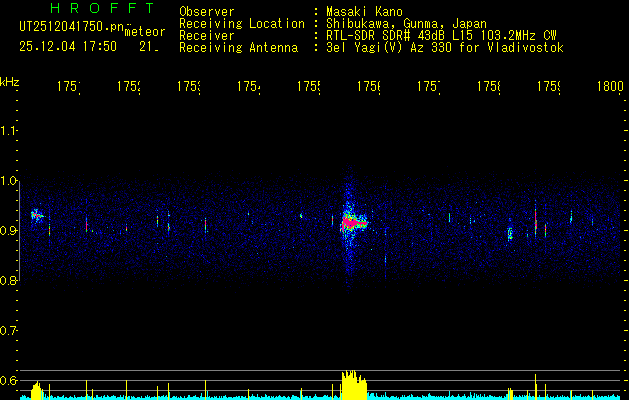Viewport: 629px width, 400px height.
Task: Click the 0.6 frequency axis label
Action: 8,381
